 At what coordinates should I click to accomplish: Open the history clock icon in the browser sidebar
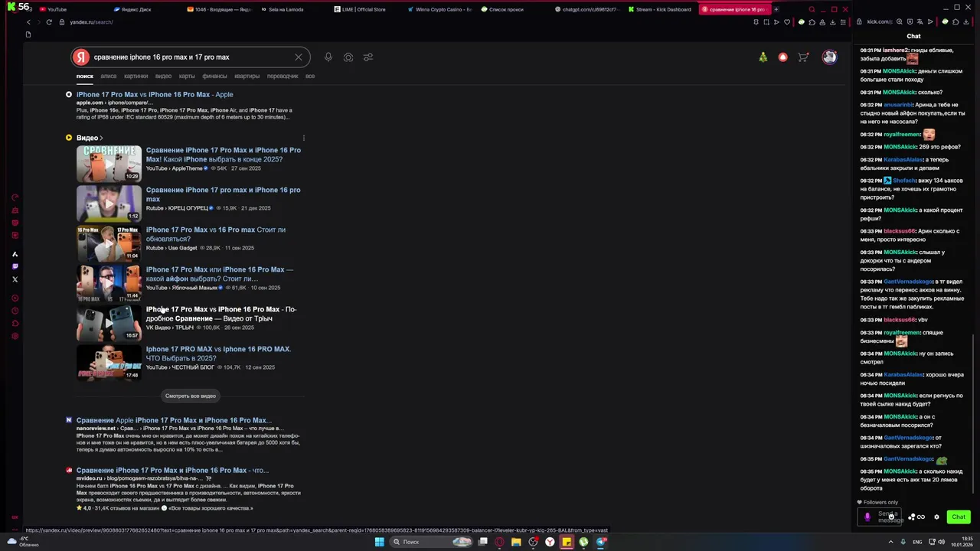pos(15,311)
